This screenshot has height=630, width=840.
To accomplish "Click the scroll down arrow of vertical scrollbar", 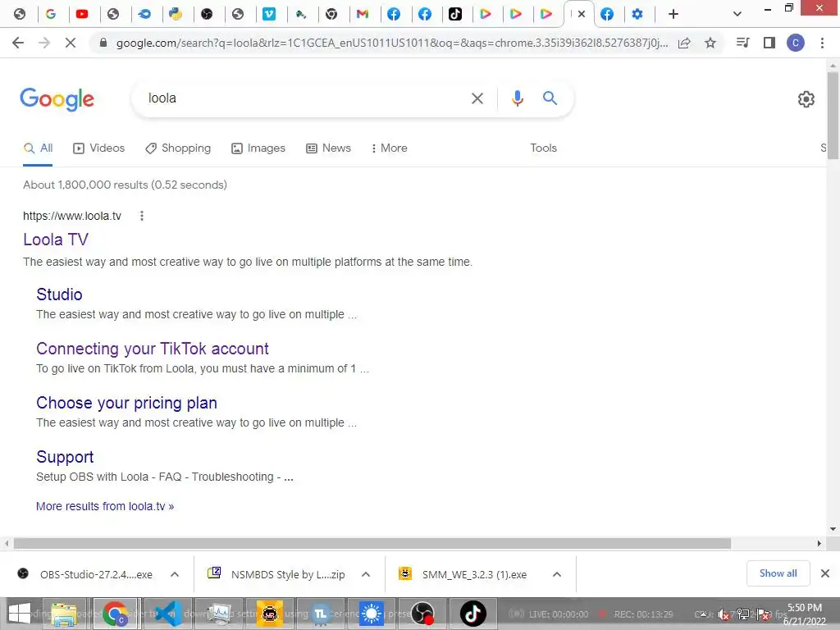I will pyautogui.click(x=833, y=529).
